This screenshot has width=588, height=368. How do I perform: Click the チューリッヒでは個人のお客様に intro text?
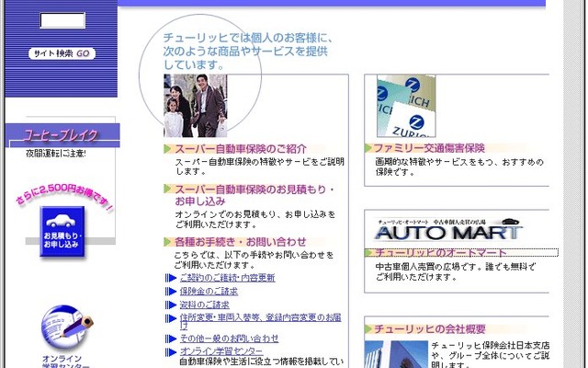pos(247,52)
